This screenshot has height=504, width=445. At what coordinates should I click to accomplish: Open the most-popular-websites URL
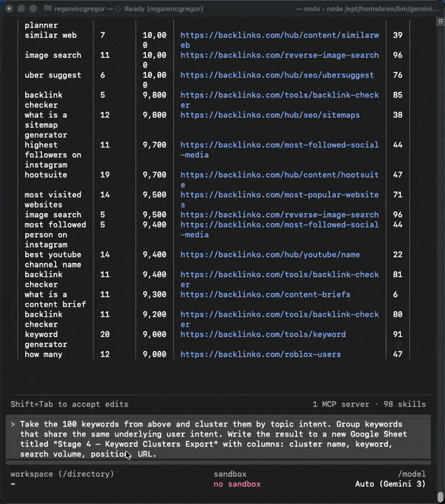[x=279, y=200]
